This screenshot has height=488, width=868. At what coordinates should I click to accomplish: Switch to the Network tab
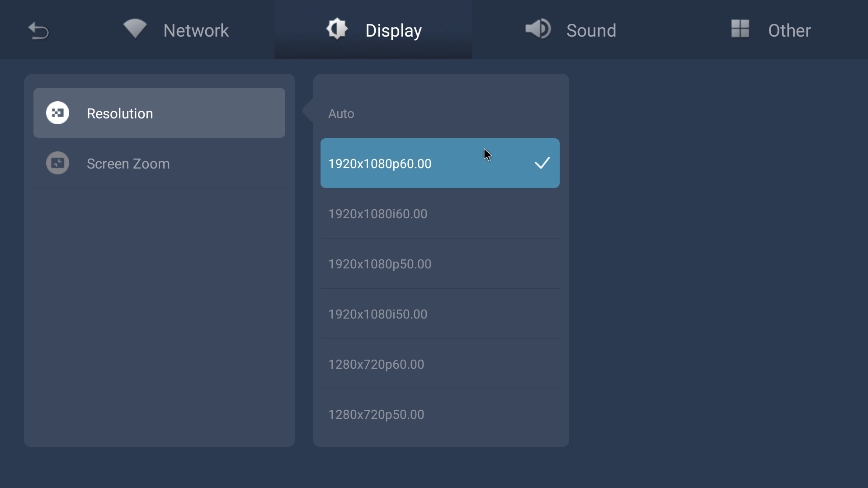coord(196,31)
